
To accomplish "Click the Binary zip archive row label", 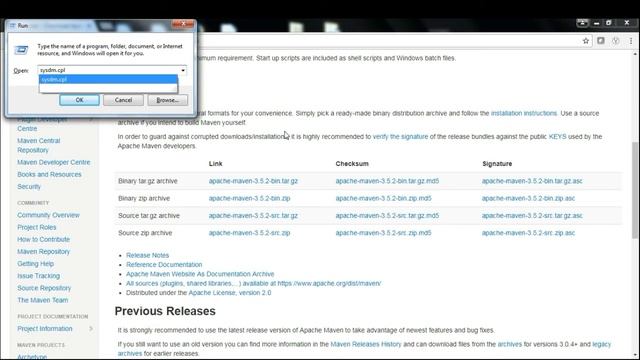I will pyautogui.click(x=144, y=198).
